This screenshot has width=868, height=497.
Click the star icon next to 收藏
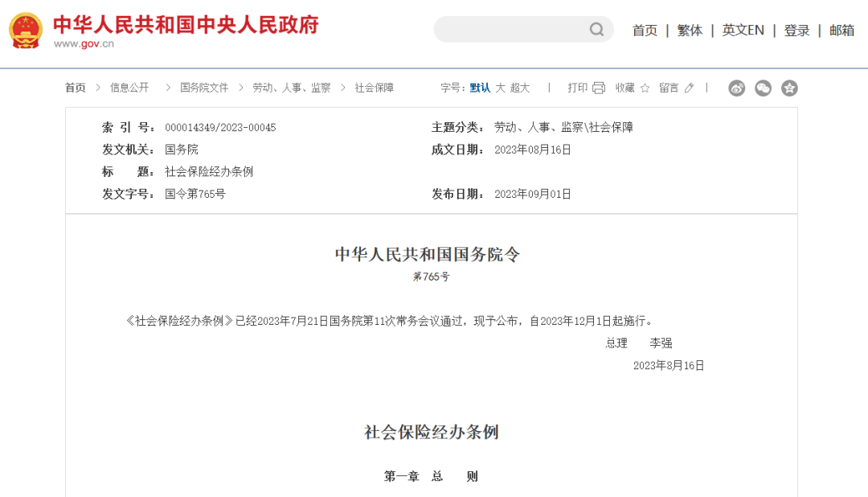click(645, 88)
